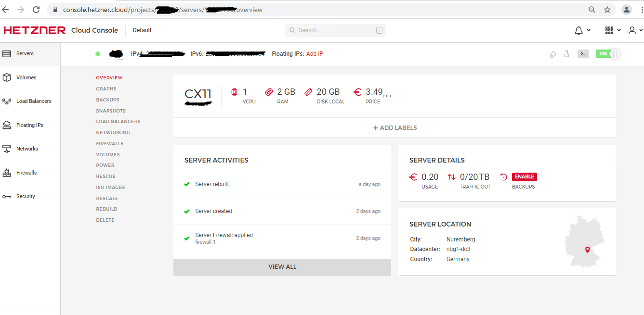This screenshot has width=644, height=315.
Task: Click the browser back arrow
Action: click(6, 10)
